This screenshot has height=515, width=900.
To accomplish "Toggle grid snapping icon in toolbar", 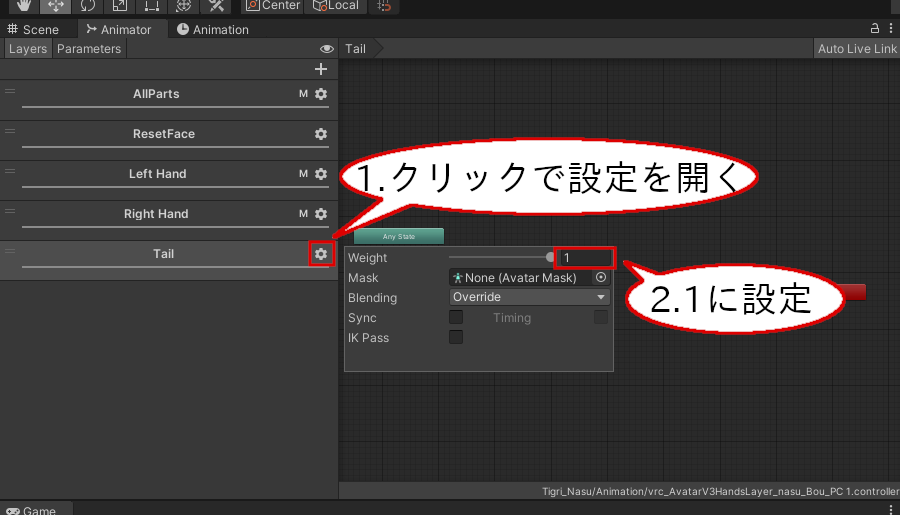I will (x=384, y=6).
